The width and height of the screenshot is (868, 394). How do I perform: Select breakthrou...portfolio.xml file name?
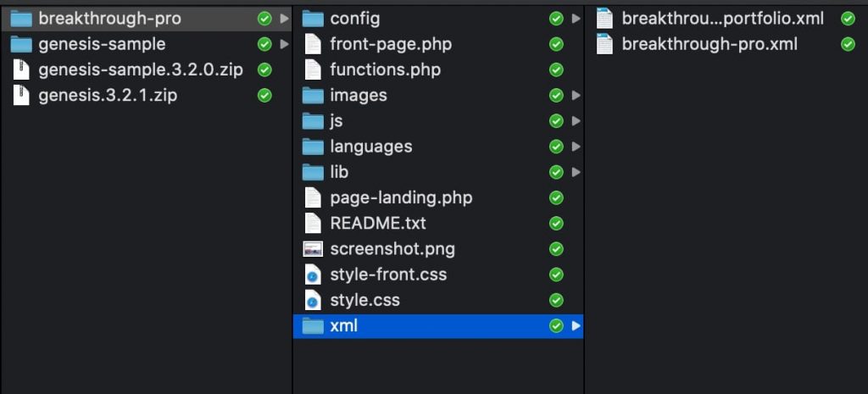pyautogui.click(x=723, y=19)
